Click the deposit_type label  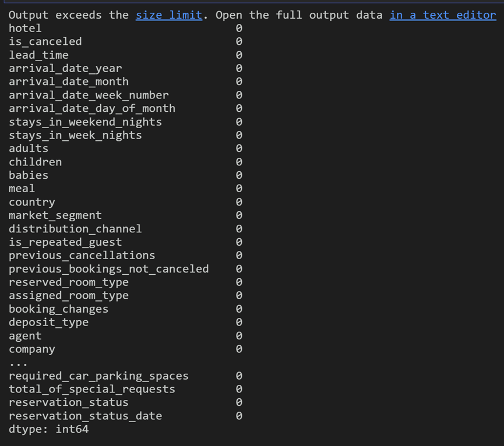pyautogui.click(x=48, y=323)
